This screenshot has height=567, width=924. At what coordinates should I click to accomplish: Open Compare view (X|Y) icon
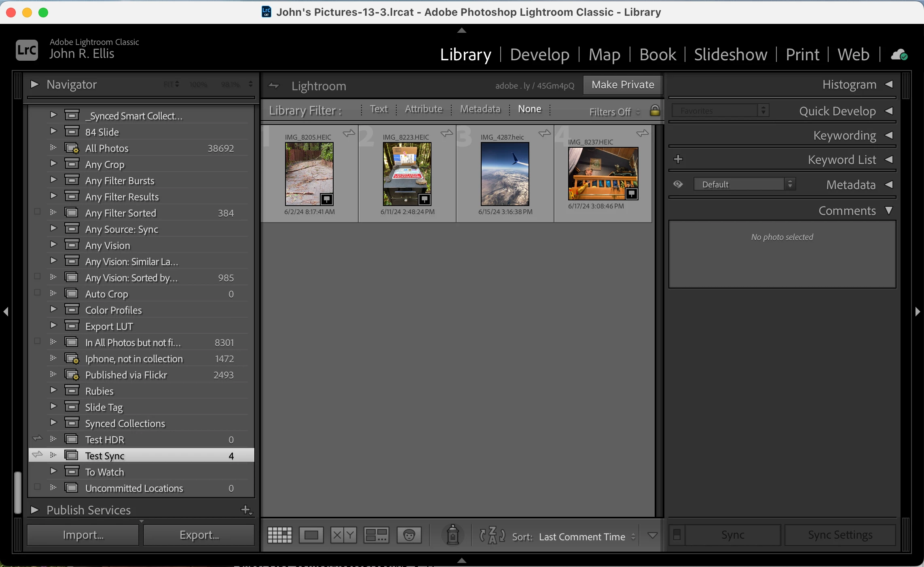pos(343,535)
